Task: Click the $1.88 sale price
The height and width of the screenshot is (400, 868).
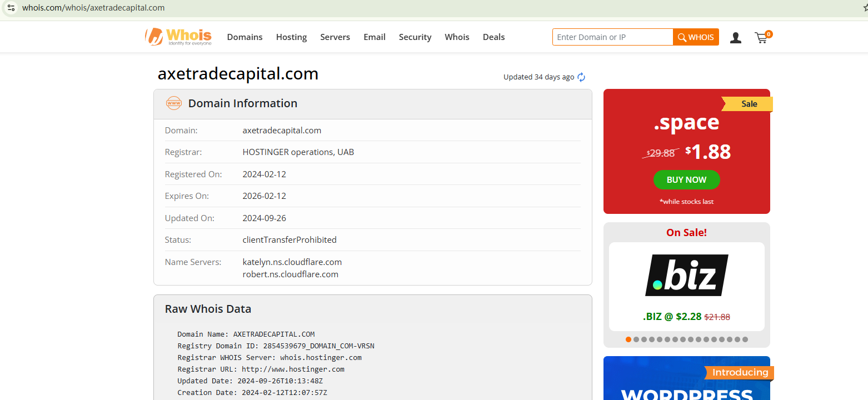Action: (x=708, y=152)
